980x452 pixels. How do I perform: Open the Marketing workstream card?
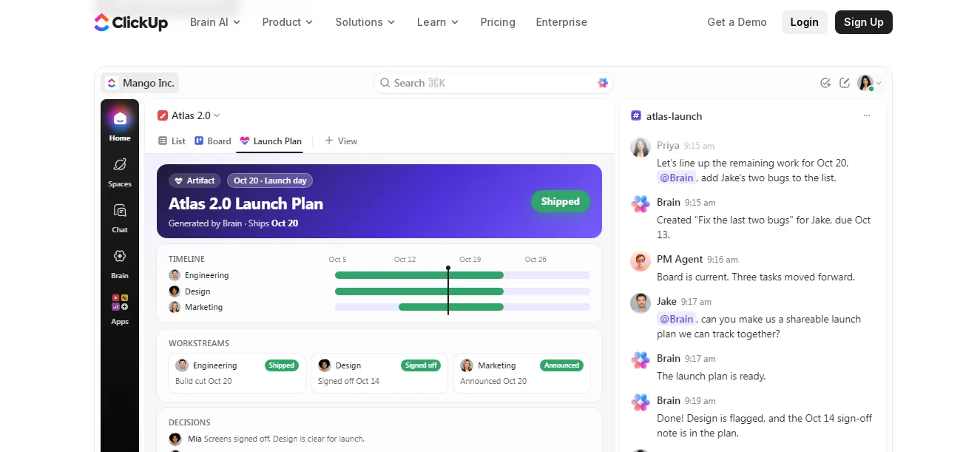pyautogui.click(x=522, y=373)
